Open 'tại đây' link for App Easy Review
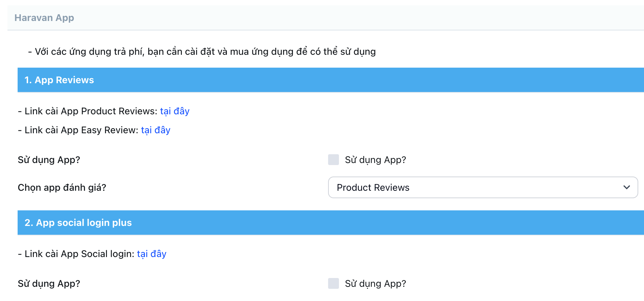644x301 pixels. pyautogui.click(x=155, y=130)
